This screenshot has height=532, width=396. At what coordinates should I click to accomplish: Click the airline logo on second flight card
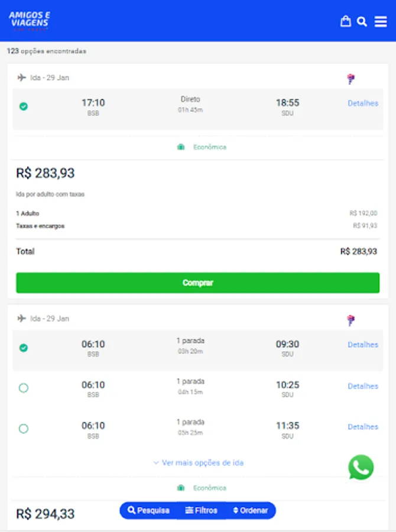351,320
